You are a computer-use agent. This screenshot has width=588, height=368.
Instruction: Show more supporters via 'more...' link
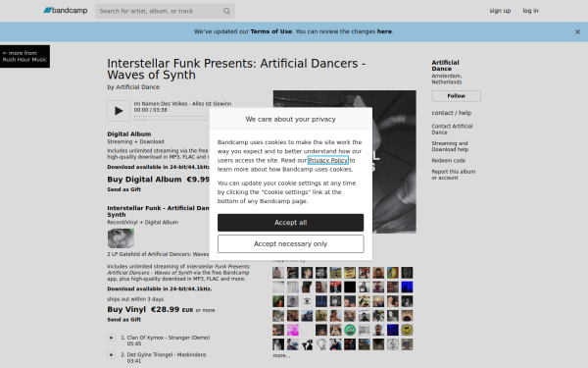point(281,355)
